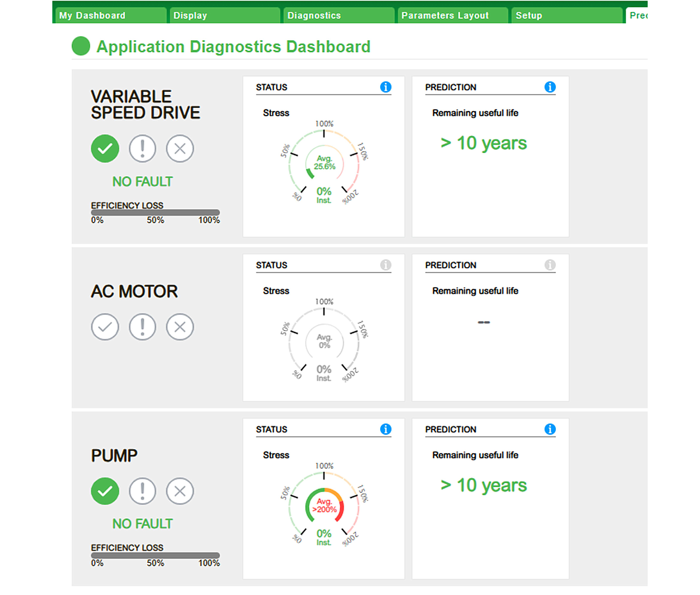
Task: Open info icon on Pump Status panel
Action: tap(385, 429)
